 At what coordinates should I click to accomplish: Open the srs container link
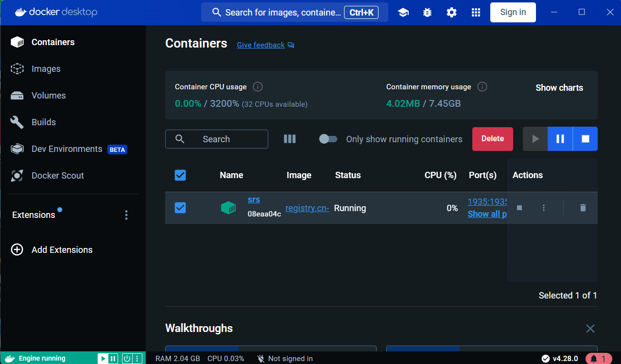point(254,199)
